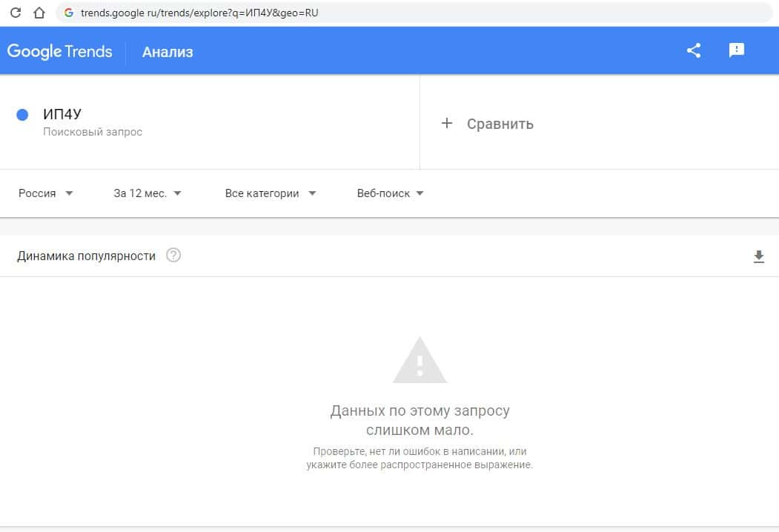Share this Trends analysis
Viewport: 779px width, 532px height.
click(x=694, y=50)
